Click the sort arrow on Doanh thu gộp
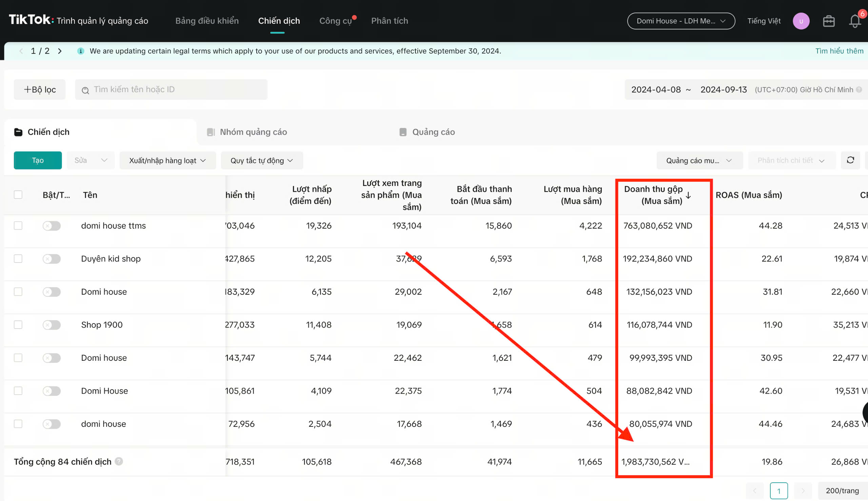 coord(688,195)
